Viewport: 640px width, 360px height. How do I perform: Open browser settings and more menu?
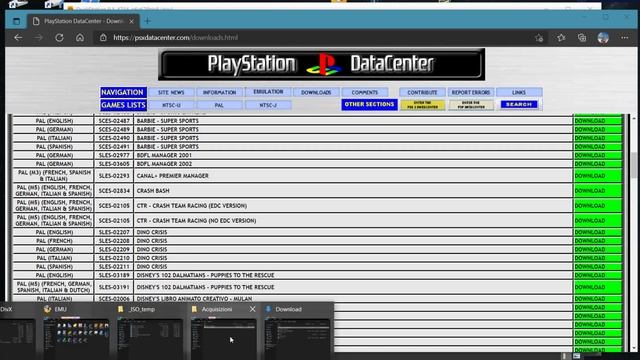click(x=624, y=38)
